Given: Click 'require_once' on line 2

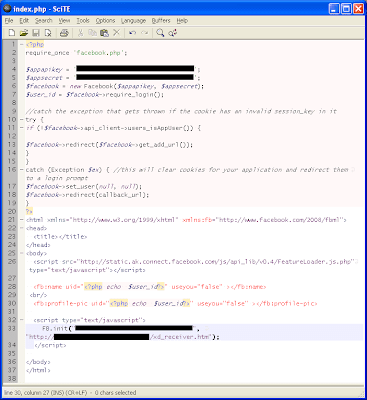Looking at the screenshot, I should (x=47, y=53).
